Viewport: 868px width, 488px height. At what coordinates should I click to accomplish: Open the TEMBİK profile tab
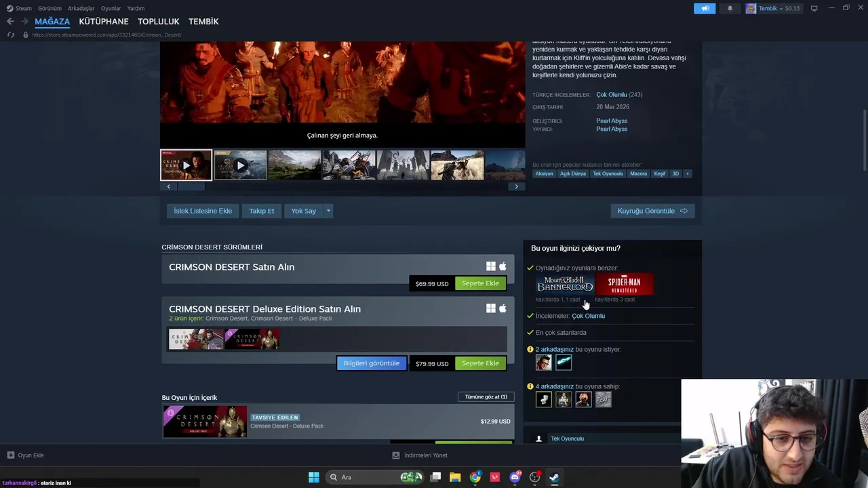point(203,22)
